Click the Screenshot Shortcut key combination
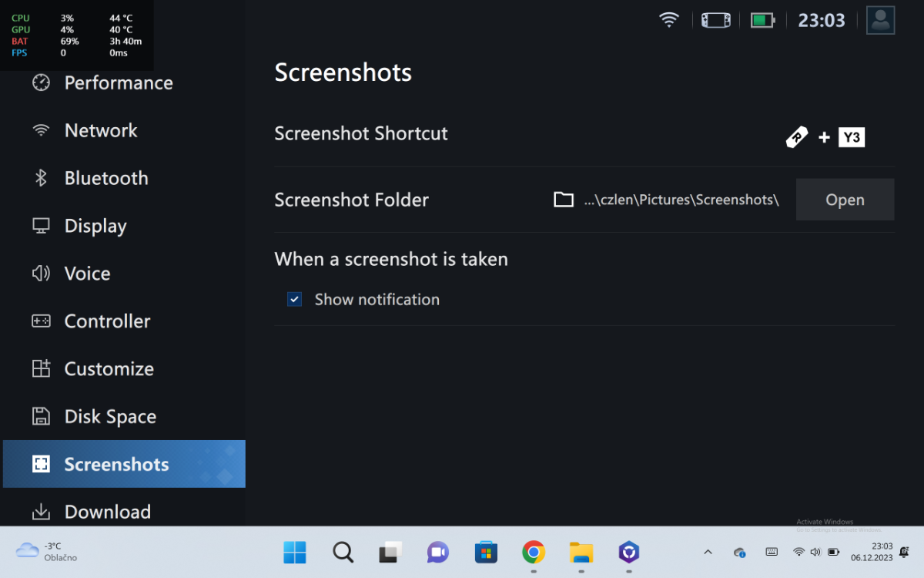Screen dimensions: 924x578 click(825, 138)
